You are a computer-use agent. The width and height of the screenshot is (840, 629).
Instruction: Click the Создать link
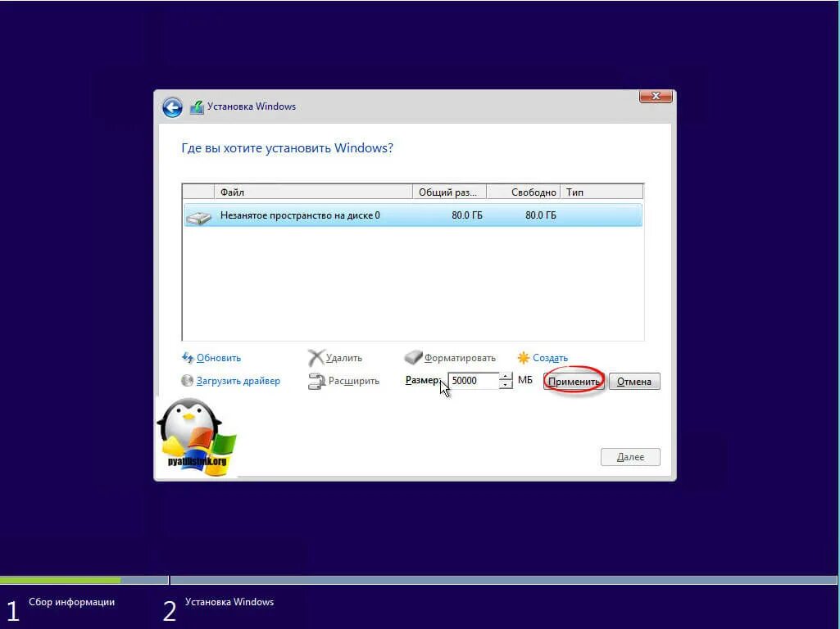550,358
